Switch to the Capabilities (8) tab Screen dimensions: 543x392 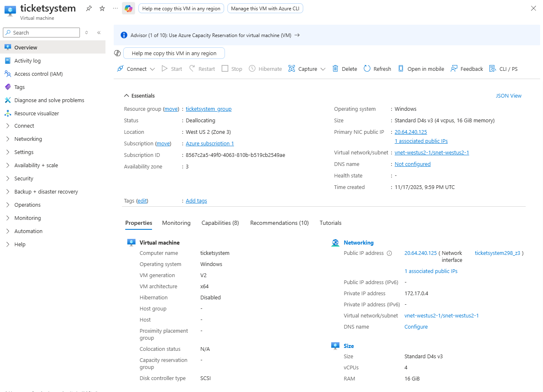tap(220, 223)
